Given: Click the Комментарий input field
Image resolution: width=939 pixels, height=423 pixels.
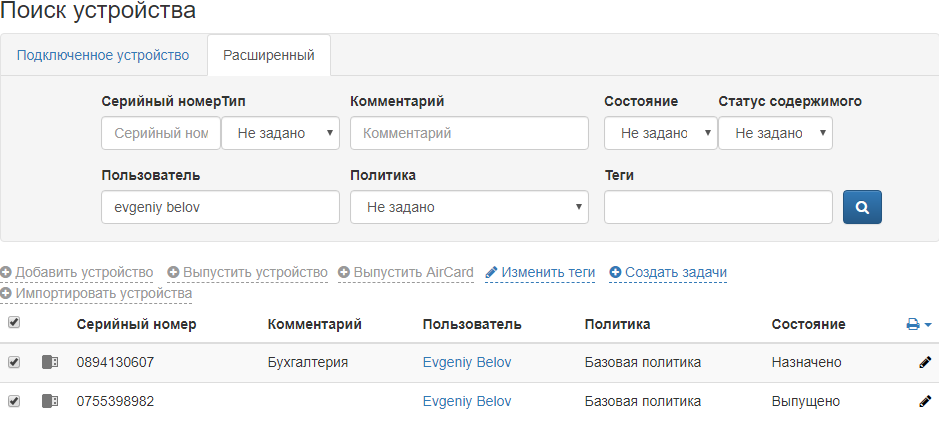Looking at the screenshot, I should 469,133.
